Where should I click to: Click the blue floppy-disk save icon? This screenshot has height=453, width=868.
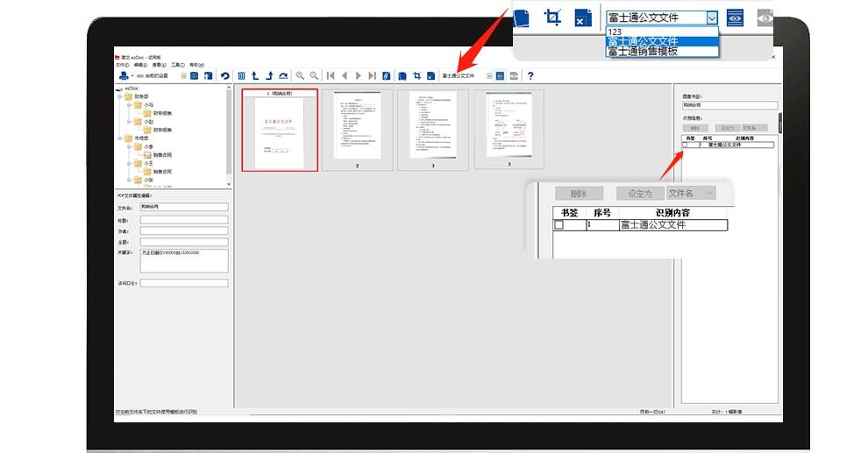pos(195,75)
